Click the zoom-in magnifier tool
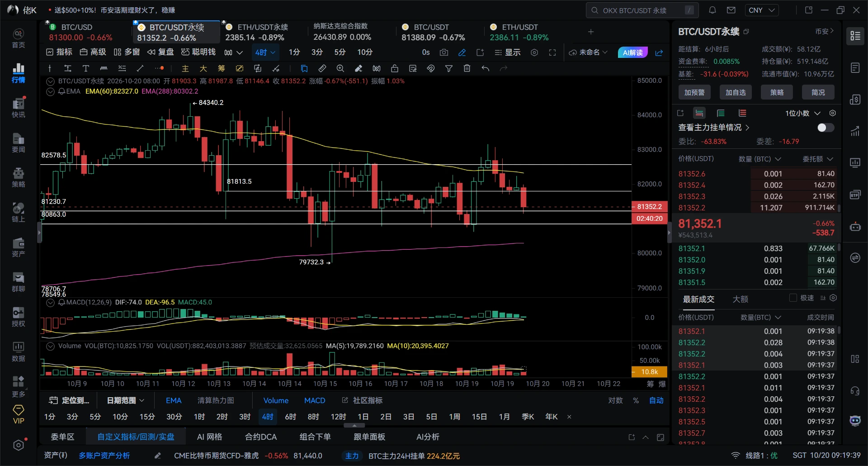Image resolution: width=868 pixels, height=466 pixels. pos(340,68)
